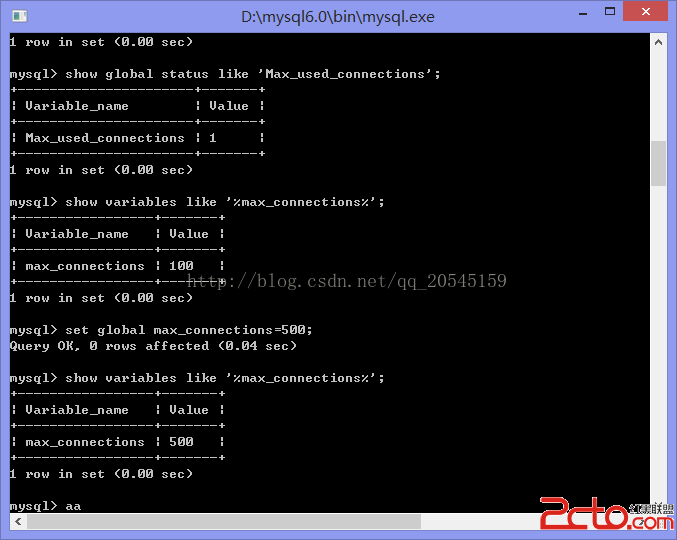Click the horizontal scrollbar thumb
Viewport: 677px width, 540px height.
(224, 521)
